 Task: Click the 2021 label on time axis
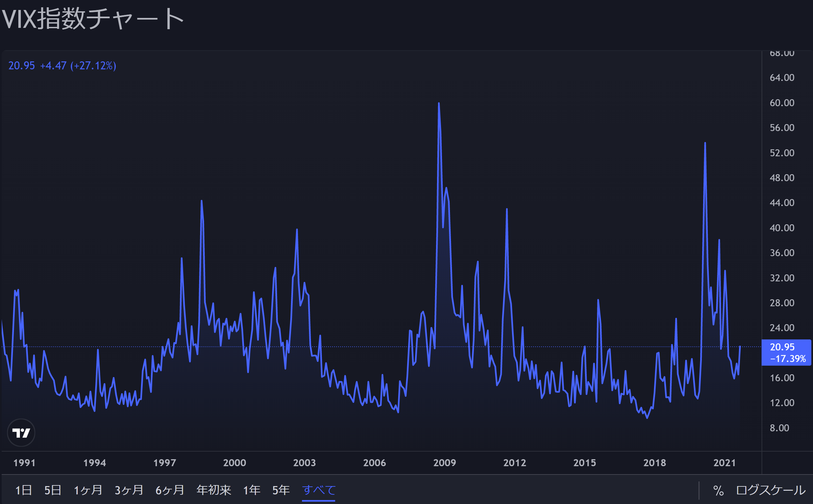coord(724,463)
